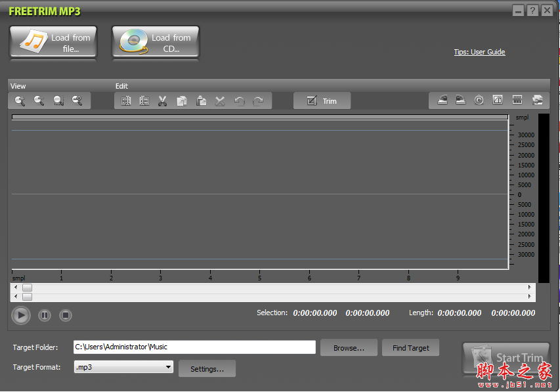Open the timer/duration effect icon
Image resolution: width=560 pixels, height=392 pixels.
tap(479, 100)
